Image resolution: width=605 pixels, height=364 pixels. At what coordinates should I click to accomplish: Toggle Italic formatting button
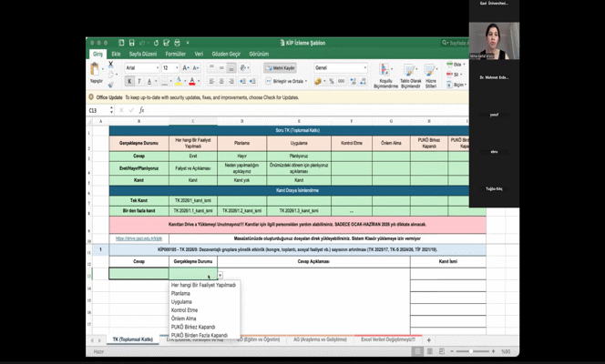139,81
